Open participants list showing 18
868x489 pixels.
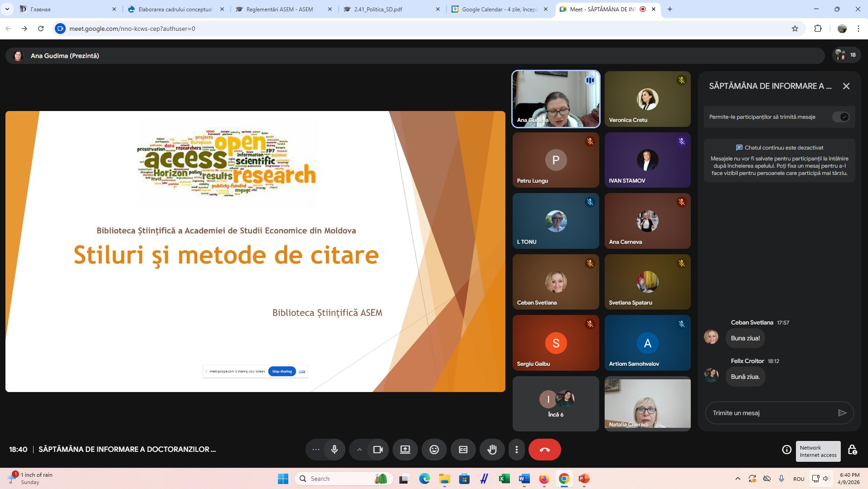click(846, 55)
